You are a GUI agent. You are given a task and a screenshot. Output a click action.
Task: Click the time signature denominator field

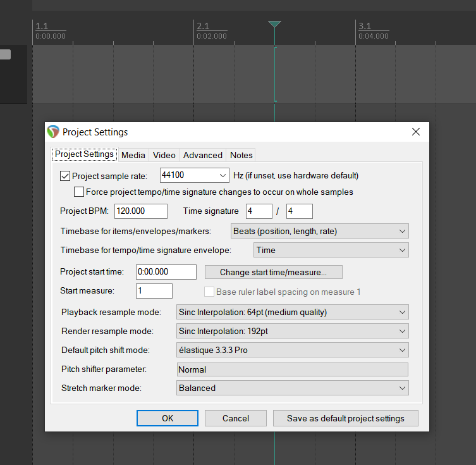[x=300, y=211]
